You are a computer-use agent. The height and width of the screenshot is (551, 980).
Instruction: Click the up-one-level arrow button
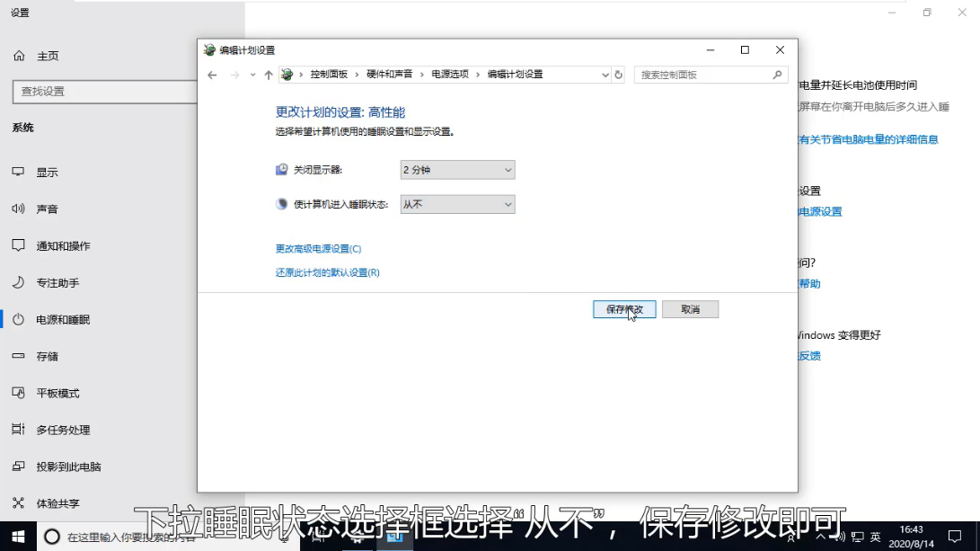269,75
